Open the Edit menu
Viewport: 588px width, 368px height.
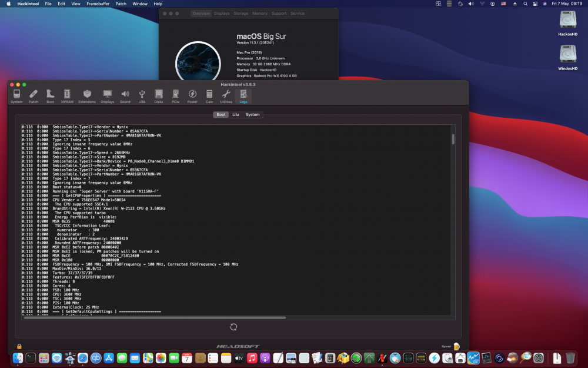tap(62, 4)
